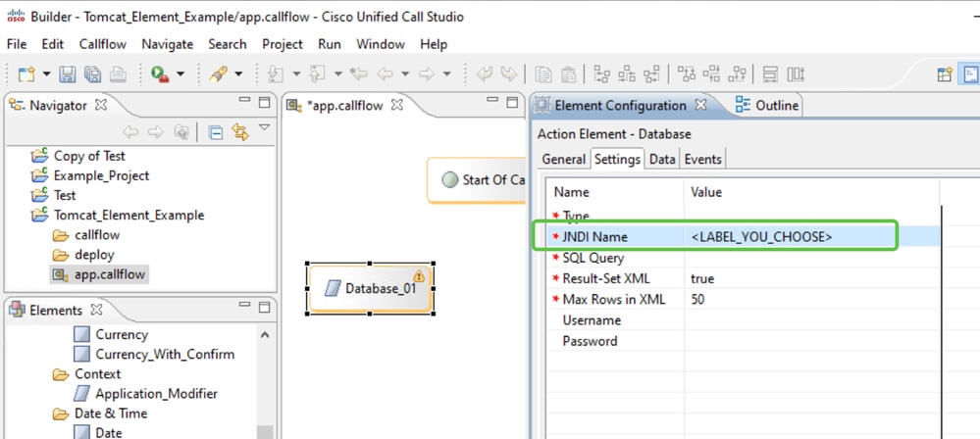
Task: Close the Element Configuration view tab
Action: coord(700,105)
